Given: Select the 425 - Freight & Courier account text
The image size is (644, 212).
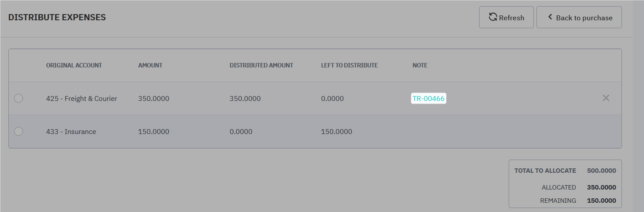Looking at the screenshot, I should pyautogui.click(x=82, y=99).
